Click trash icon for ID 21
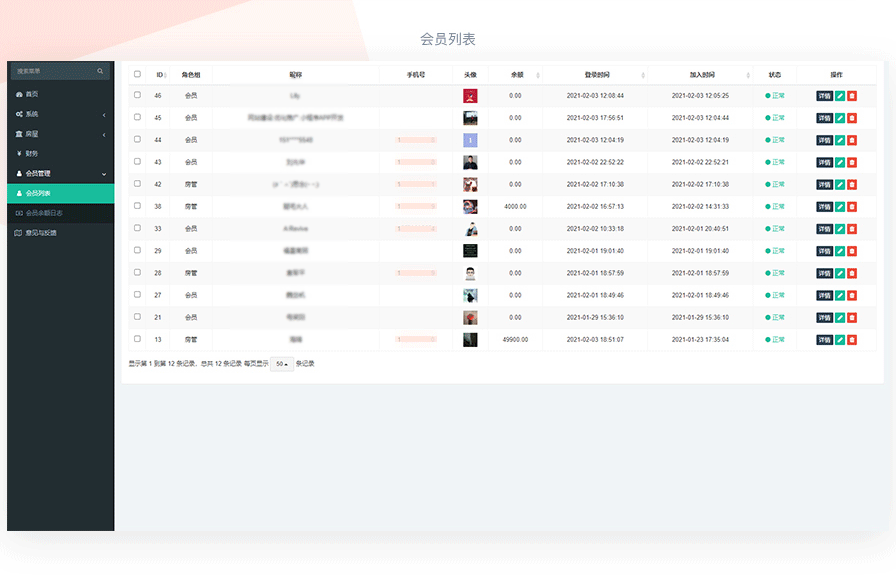The height and width of the screenshot is (577, 896). point(852,318)
